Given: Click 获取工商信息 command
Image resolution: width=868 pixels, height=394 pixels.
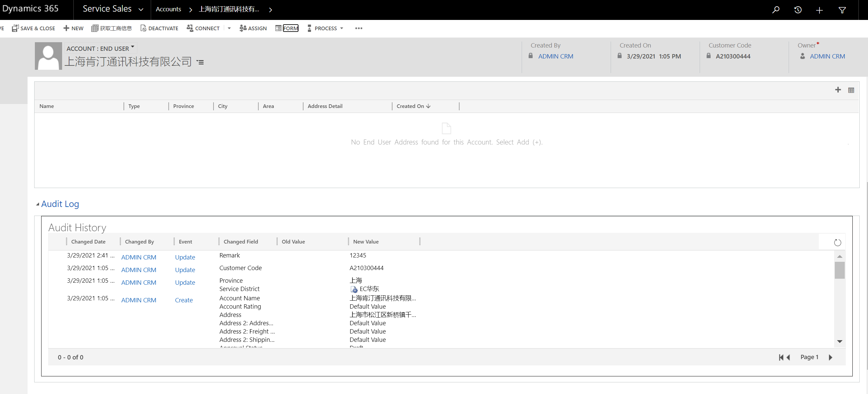Looking at the screenshot, I should [112, 28].
